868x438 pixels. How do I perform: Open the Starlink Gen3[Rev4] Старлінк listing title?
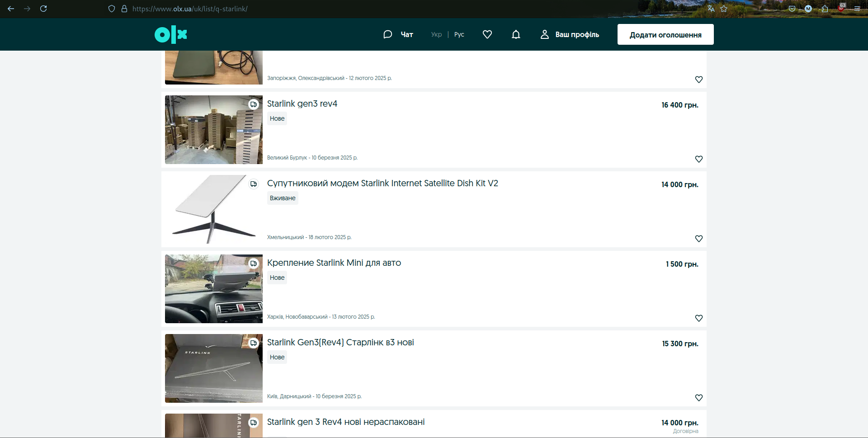340,342
